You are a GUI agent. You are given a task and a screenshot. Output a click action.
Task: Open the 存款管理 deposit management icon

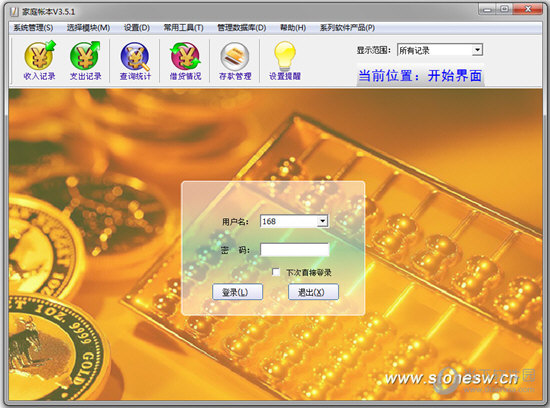(235, 60)
